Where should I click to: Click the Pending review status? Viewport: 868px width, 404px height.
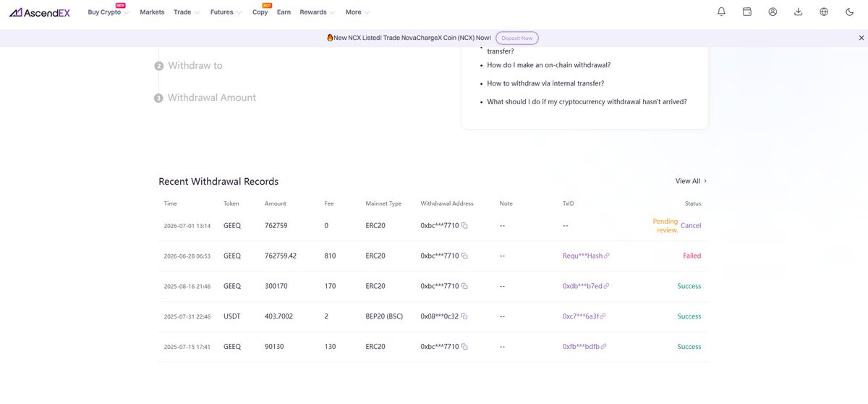pos(665,226)
